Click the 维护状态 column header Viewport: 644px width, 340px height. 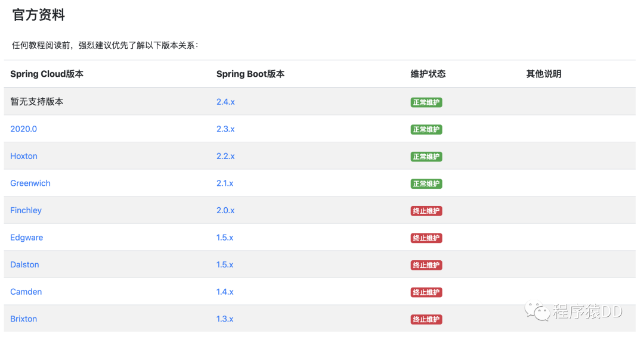click(x=428, y=74)
